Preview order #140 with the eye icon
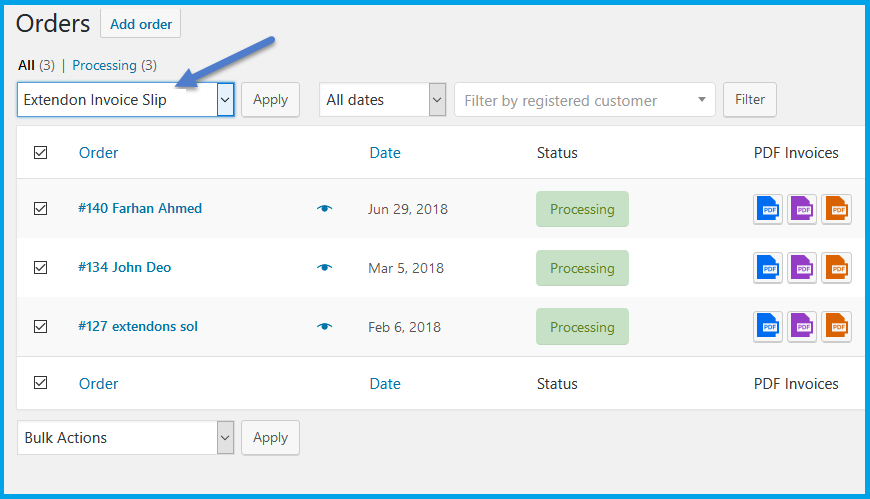870x499 pixels. tap(325, 209)
